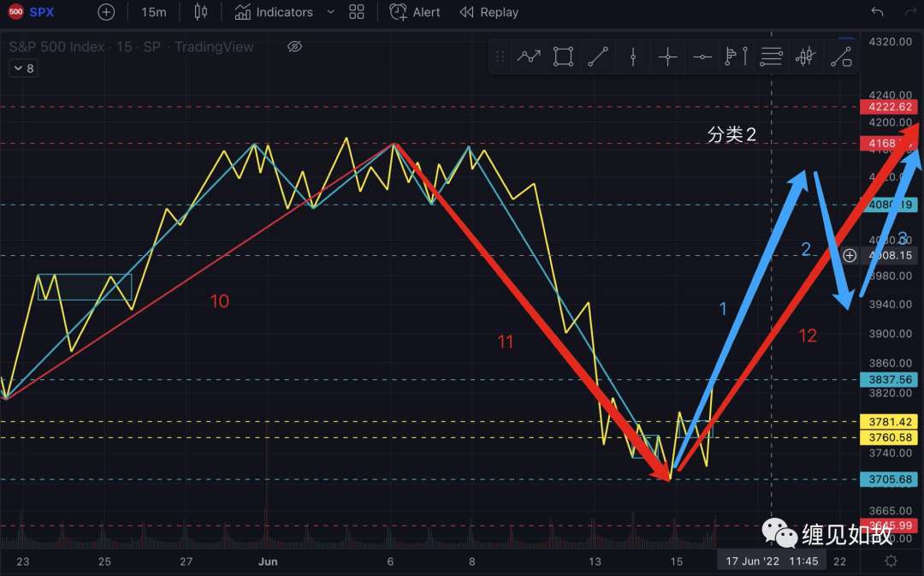Click the plus button beside 4008.15
This screenshot has width=924, height=576.
(x=850, y=255)
